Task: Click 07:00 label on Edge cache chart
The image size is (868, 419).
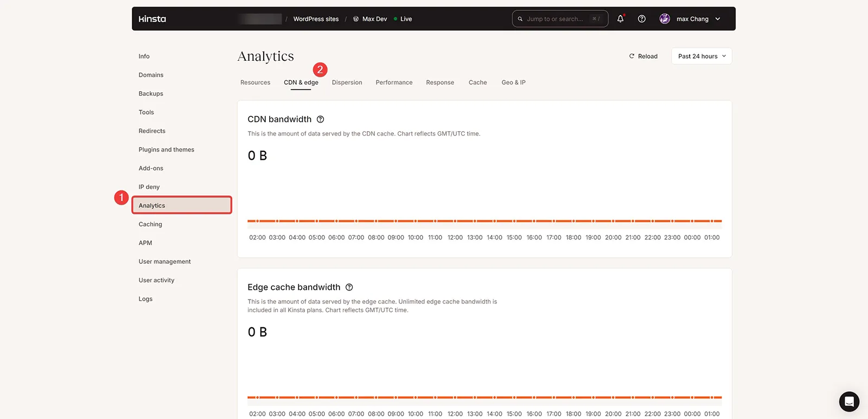Action: [356, 414]
